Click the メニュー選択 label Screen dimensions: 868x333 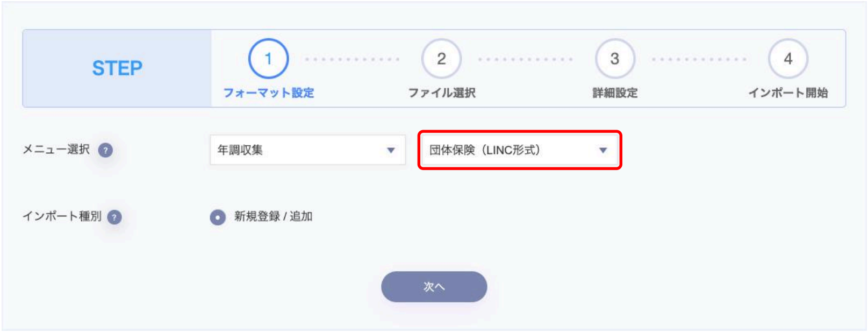(56, 150)
